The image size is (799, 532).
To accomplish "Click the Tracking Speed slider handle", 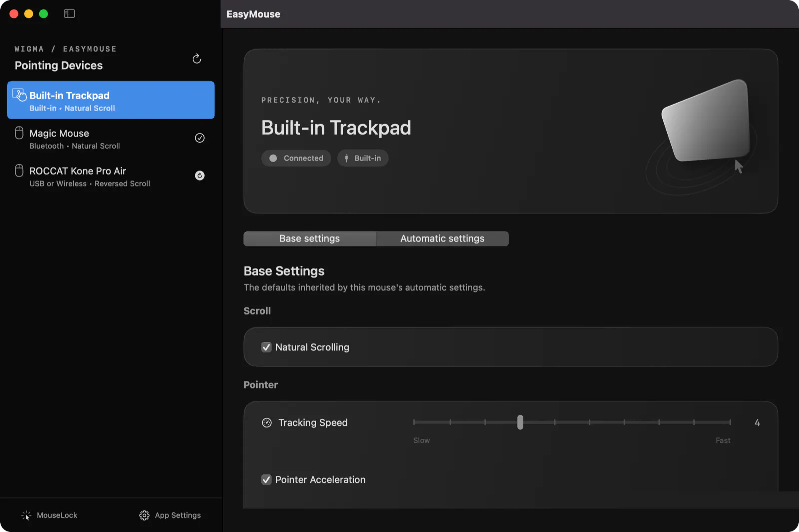I will (520, 422).
